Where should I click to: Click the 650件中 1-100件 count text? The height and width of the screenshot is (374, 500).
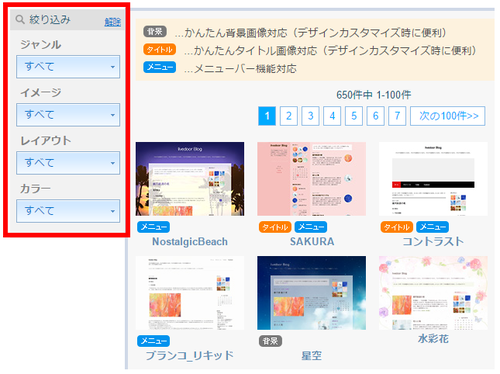(x=373, y=95)
